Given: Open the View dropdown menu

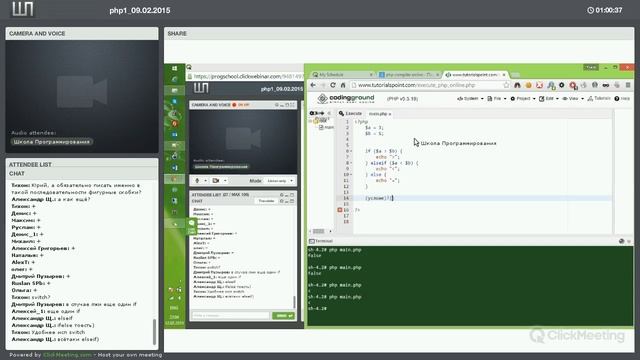Looking at the screenshot, I should click(573, 99).
